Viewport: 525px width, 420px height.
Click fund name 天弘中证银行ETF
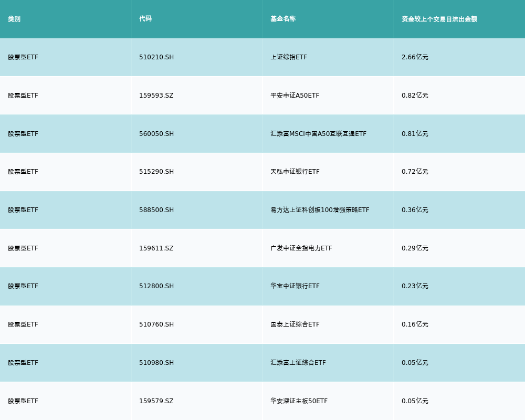295,172
